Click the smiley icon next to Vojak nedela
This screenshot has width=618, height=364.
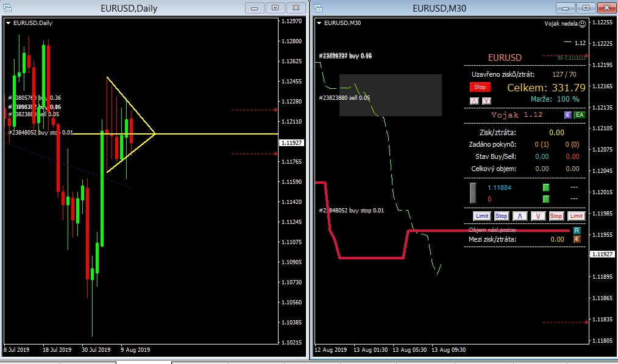point(582,24)
